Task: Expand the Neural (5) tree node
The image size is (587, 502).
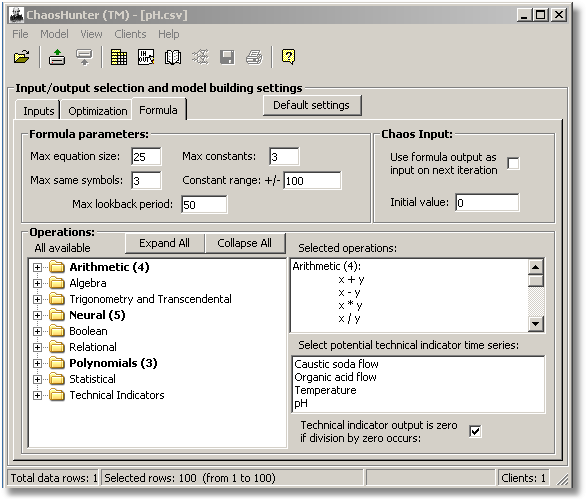Action: (37, 316)
